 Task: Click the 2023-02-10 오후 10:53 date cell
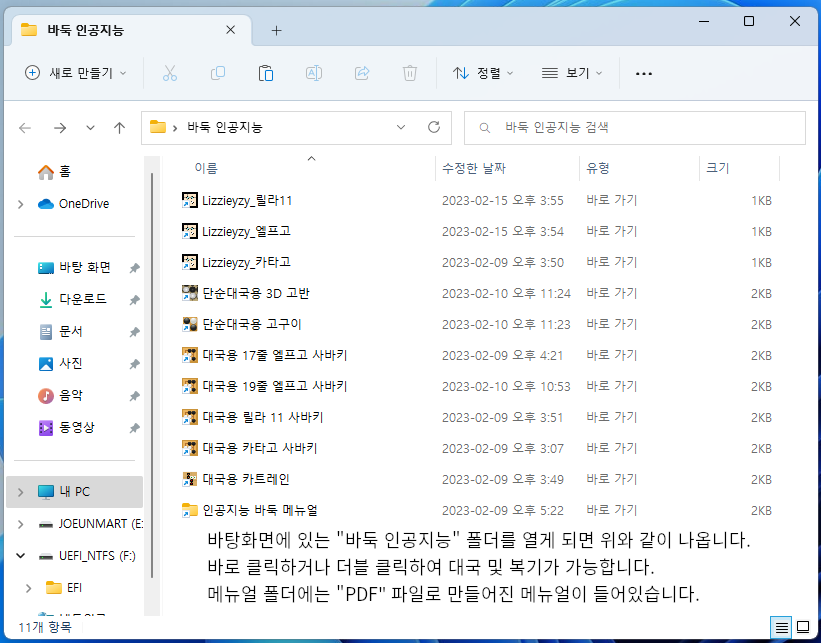(x=506, y=386)
